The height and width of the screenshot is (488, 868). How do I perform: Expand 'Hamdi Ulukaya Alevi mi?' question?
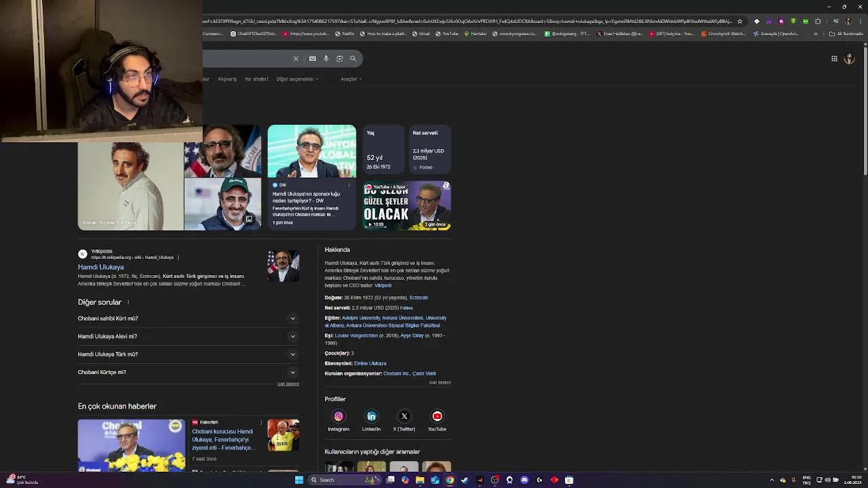pos(188,336)
